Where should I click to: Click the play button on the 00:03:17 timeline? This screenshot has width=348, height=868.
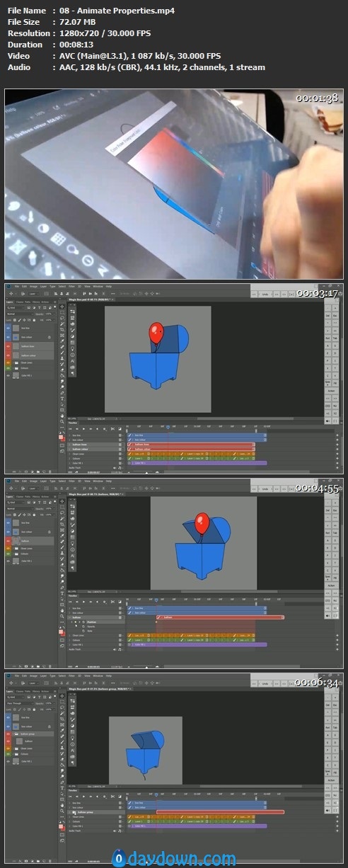(x=83, y=428)
